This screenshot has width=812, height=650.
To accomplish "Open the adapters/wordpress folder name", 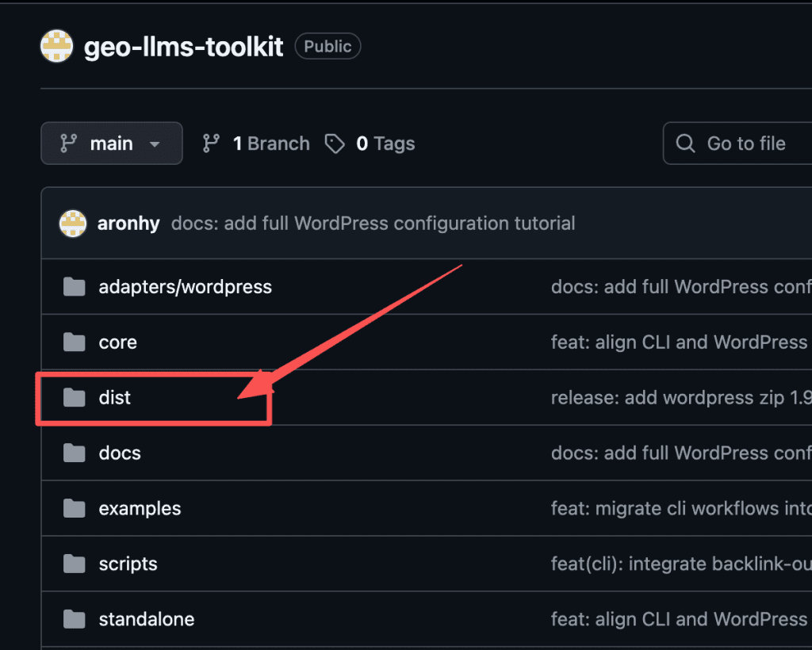I will (x=185, y=286).
